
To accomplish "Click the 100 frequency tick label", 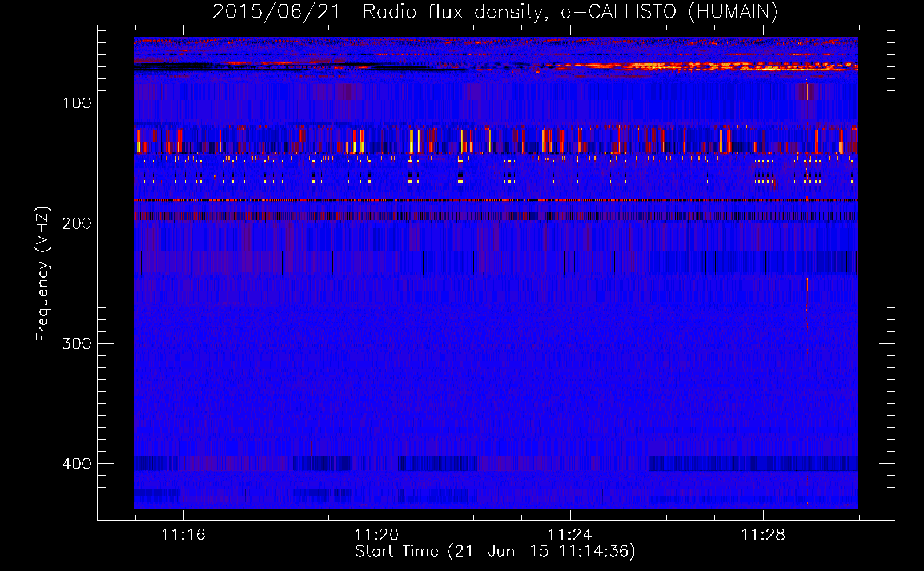I will coord(77,103).
